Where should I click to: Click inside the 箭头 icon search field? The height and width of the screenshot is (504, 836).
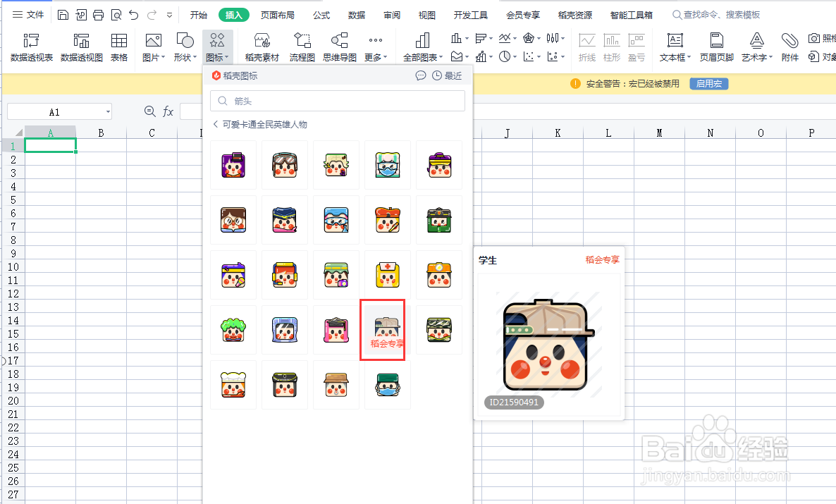[337, 101]
